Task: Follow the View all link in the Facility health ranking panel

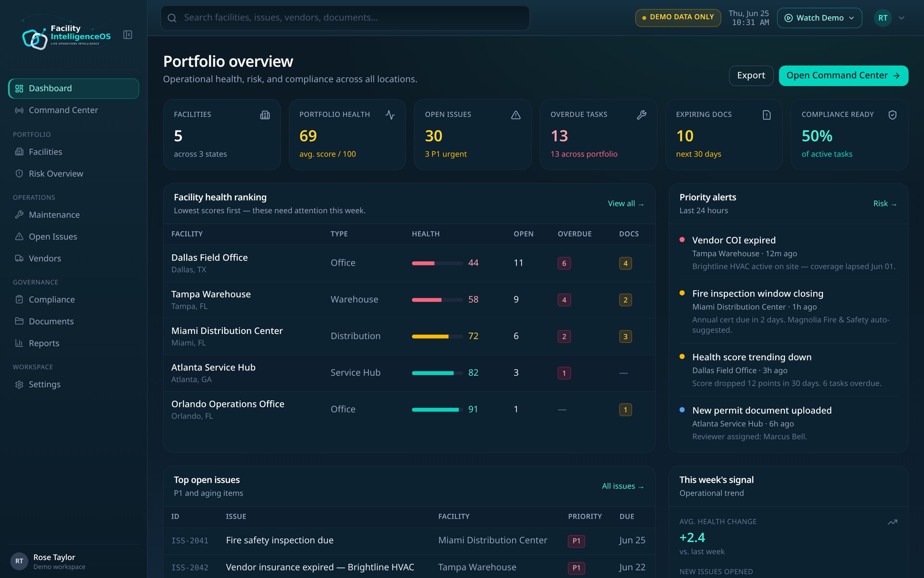Action: point(625,204)
